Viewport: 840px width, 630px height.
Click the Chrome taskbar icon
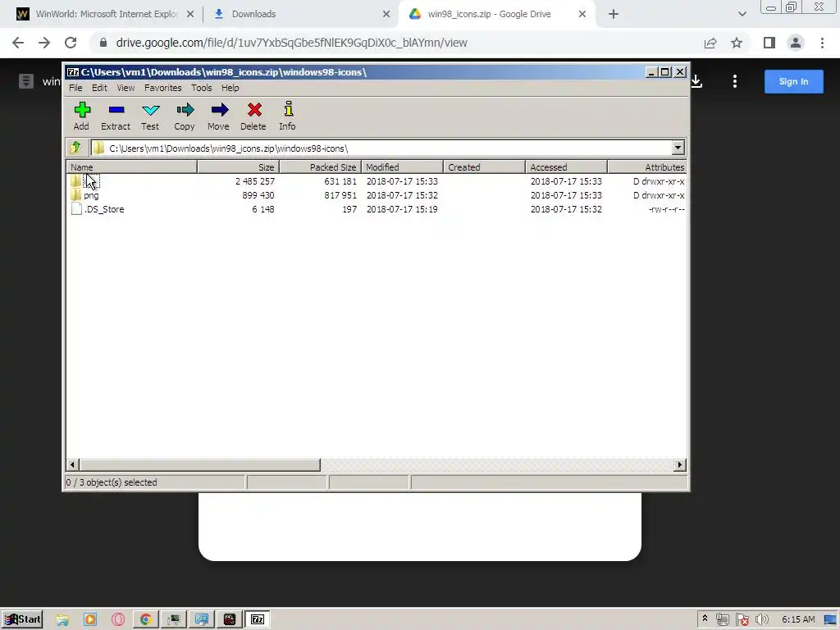click(145, 619)
